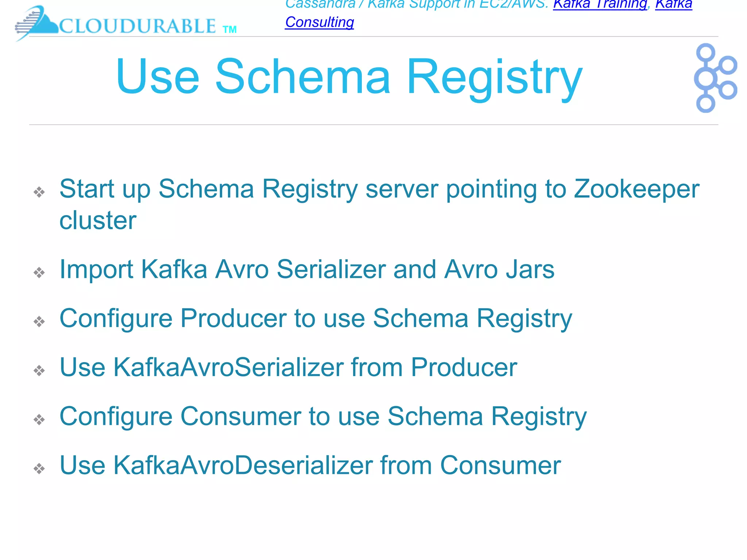Click the bullet icon before Import Kafka Avro Serializer
Image resolution: width=747 pixels, height=560 pixels.
pyautogui.click(x=39, y=272)
